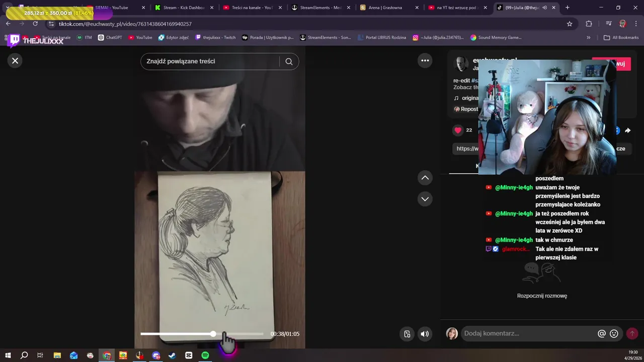Open Steam from the taskbar
Screen dimensions: 644x362
172,355
